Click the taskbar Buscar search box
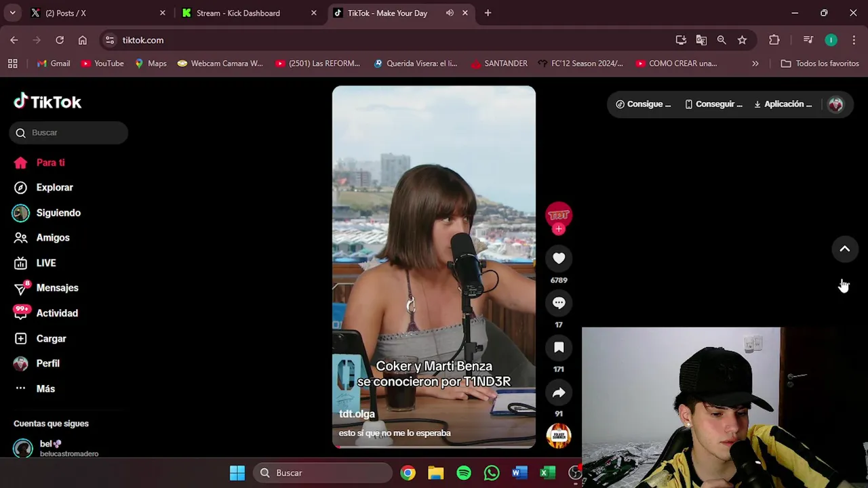Image resolution: width=868 pixels, height=488 pixels. [323, 473]
